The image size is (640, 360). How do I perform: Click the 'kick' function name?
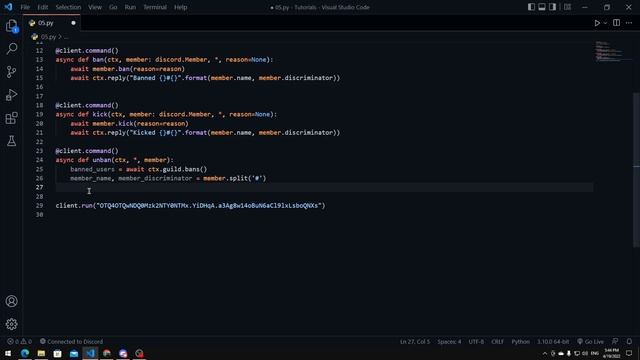tap(100, 114)
